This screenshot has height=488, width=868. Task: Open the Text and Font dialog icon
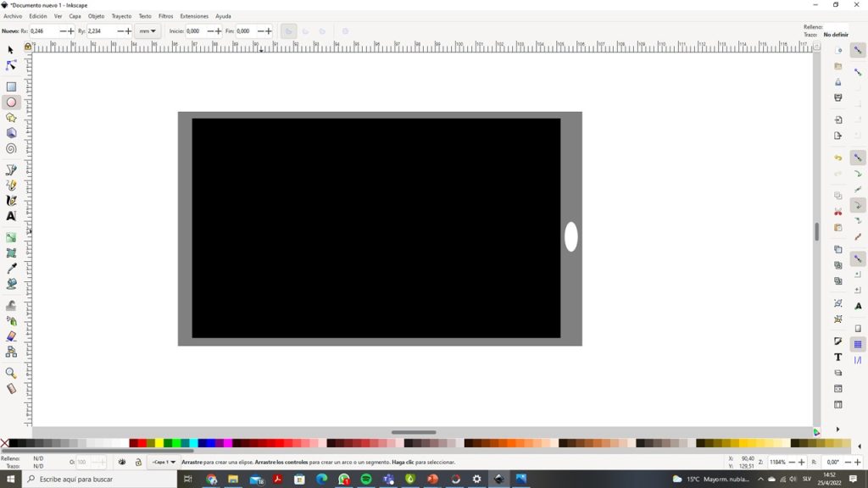[x=838, y=358]
